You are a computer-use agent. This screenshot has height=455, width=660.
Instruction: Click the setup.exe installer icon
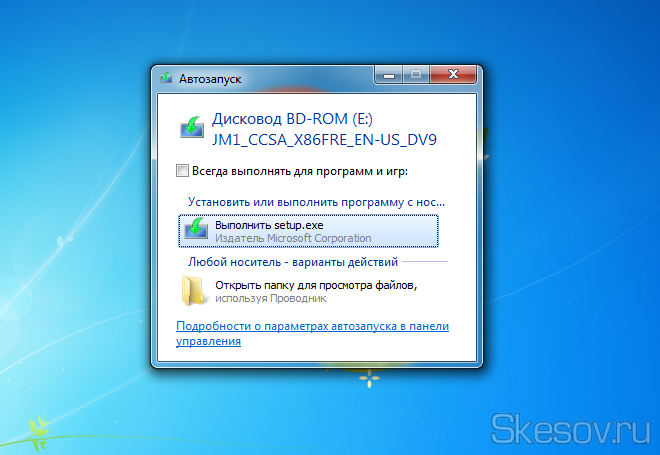[x=197, y=231]
